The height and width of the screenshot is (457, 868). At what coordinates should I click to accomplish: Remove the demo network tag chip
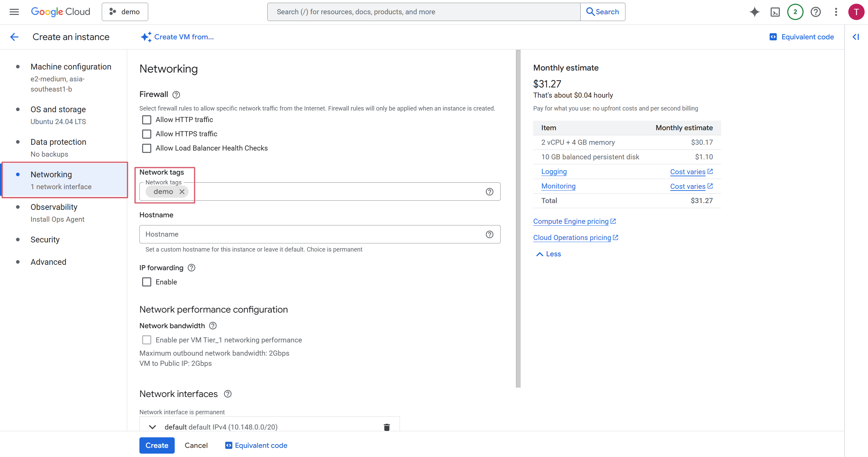click(182, 192)
